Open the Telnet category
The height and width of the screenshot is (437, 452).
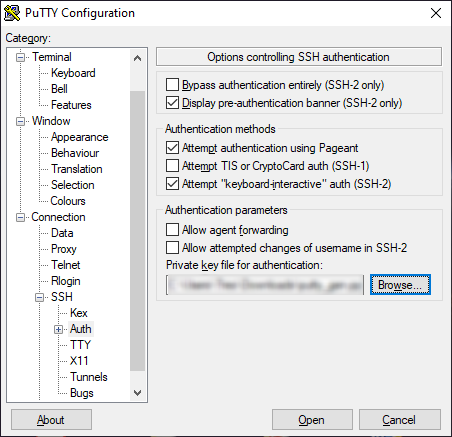(x=66, y=265)
